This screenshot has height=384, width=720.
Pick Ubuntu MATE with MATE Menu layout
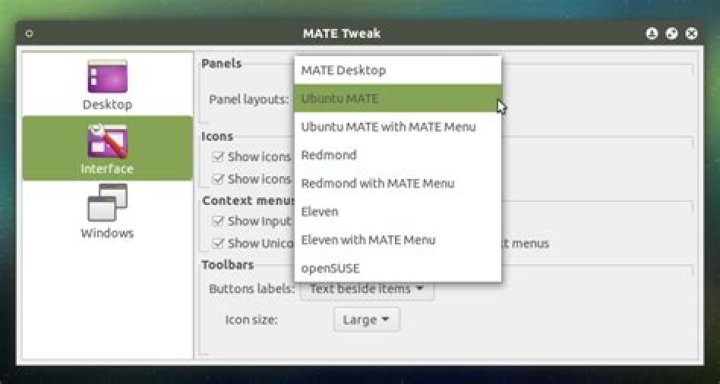point(398,127)
